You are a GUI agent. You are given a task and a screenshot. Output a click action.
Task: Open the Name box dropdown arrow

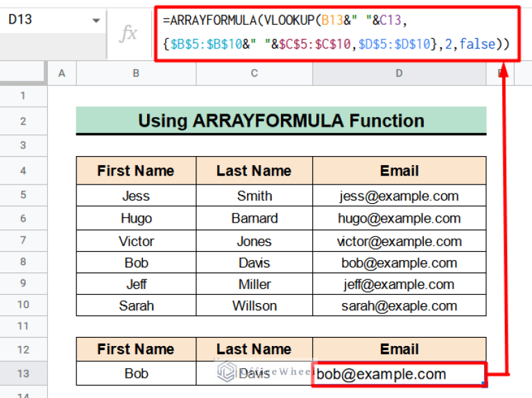pyautogui.click(x=96, y=21)
